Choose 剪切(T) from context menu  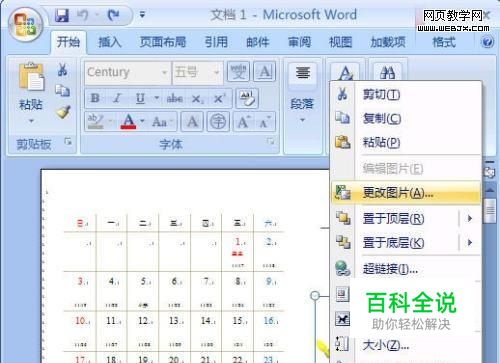coord(406,95)
